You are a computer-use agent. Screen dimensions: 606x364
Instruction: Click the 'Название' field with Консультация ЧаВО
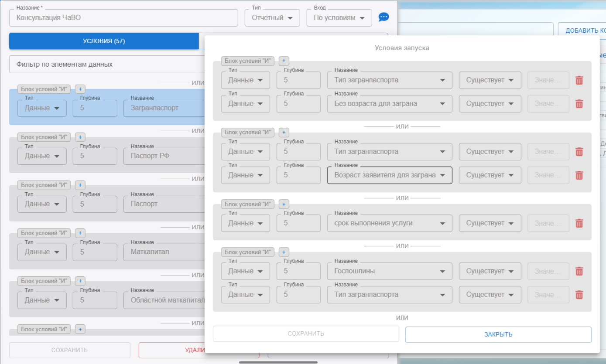pyautogui.click(x=123, y=18)
